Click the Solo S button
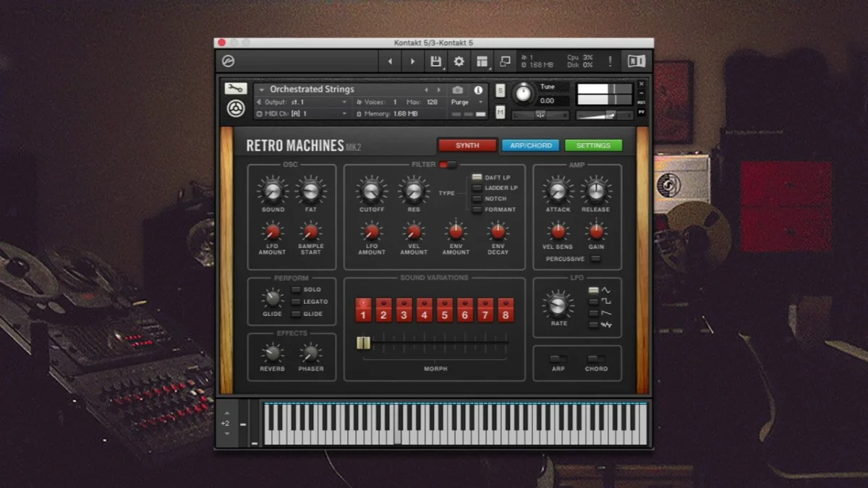The height and width of the screenshot is (488, 868). click(500, 90)
